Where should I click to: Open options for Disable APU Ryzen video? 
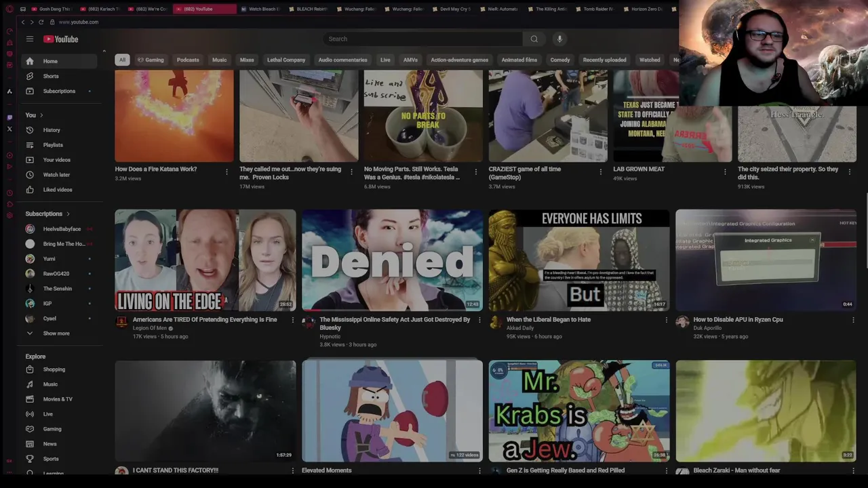click(x=853, y=320)
